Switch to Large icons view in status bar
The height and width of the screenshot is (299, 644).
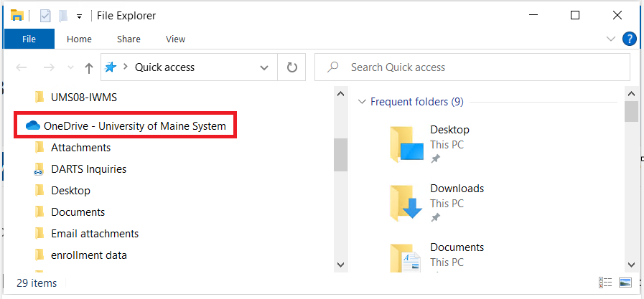tap(625, 283)
